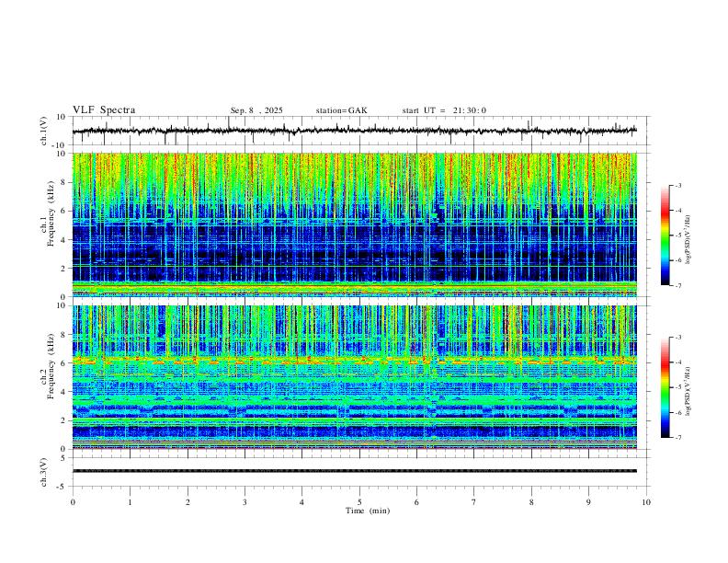Click the time axis tick label "7"
This screenshot has width=728, height=563.
tap(474, 502)
